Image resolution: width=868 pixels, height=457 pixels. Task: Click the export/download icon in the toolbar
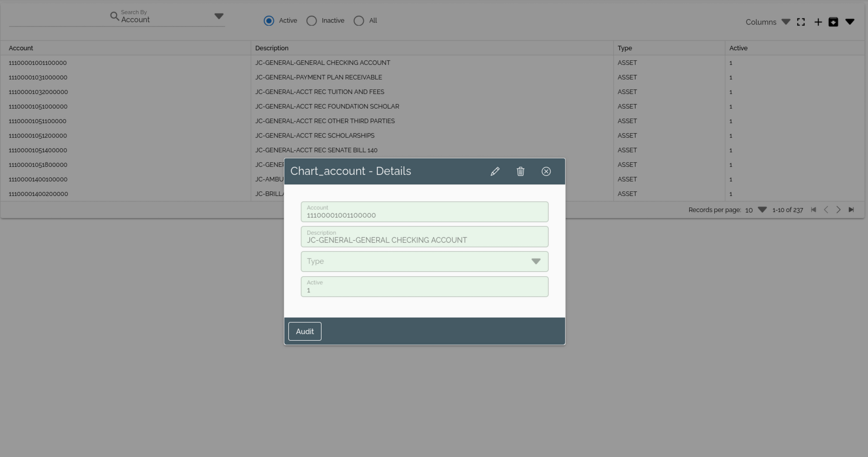pos(833,22)
